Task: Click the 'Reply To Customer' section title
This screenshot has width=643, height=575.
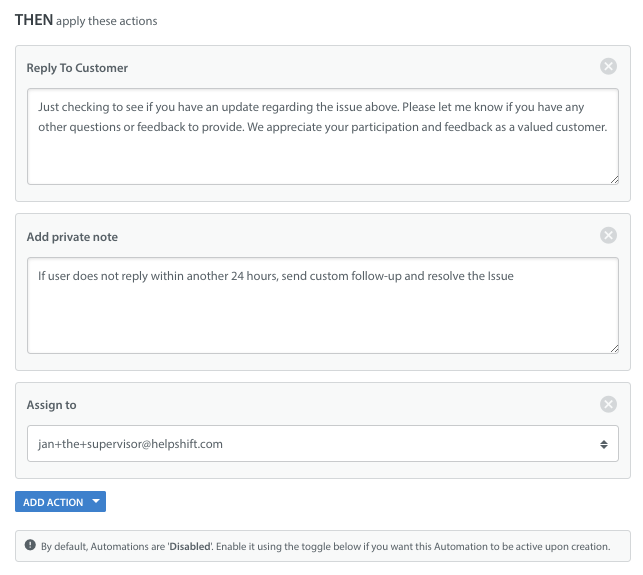Action: 77,68
